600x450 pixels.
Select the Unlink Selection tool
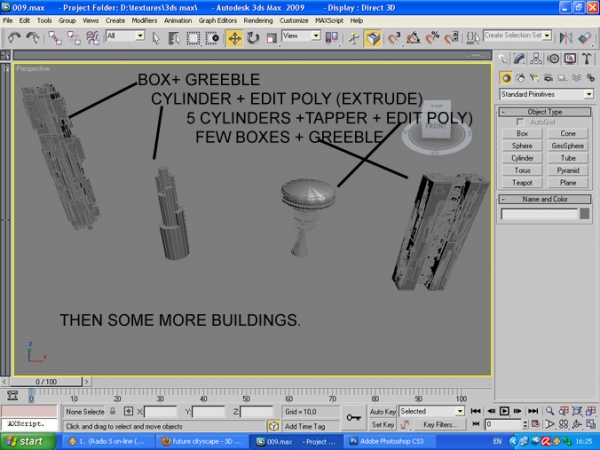tap(73, 38)
